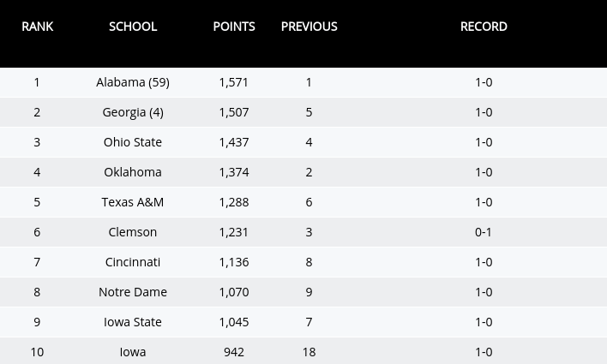Choose the RECORD column header

click(484, 27)
